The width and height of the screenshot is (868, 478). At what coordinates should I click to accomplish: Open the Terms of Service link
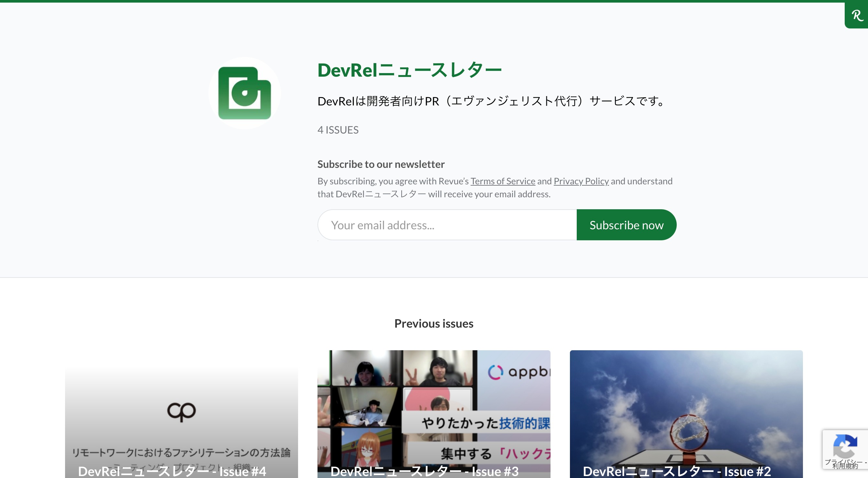[x=502, y=181]
